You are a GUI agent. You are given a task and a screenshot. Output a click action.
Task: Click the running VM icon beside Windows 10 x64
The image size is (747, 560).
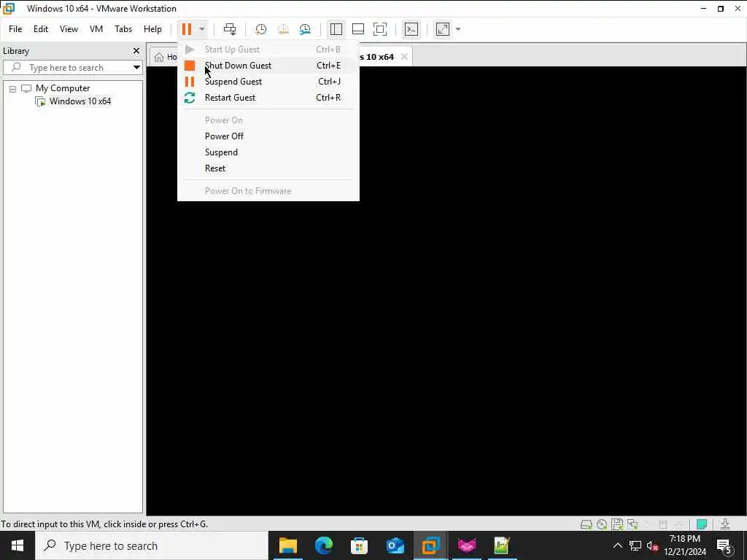pos(41,101)
